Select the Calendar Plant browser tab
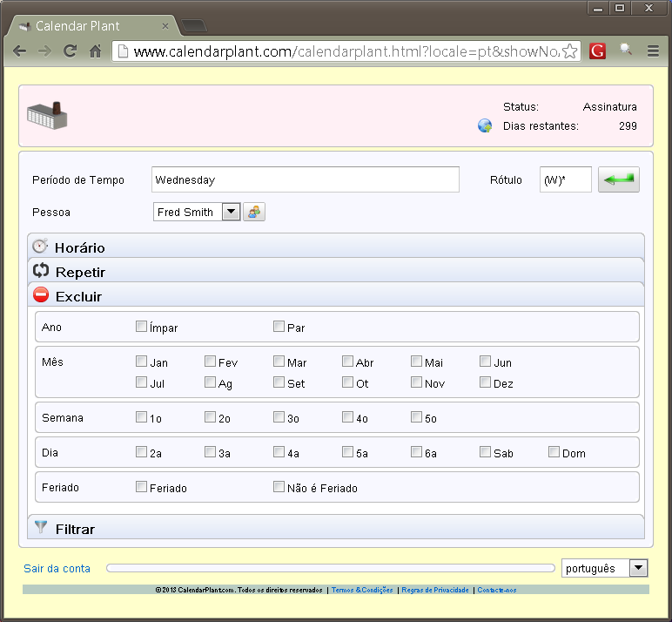This screenshot has width=672, height=622. coord(87,26)
